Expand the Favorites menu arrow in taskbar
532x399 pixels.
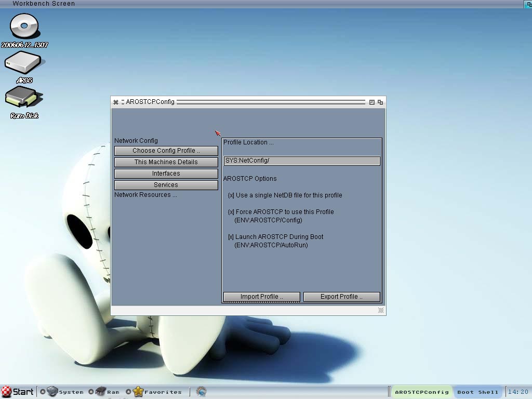[128, 392]
